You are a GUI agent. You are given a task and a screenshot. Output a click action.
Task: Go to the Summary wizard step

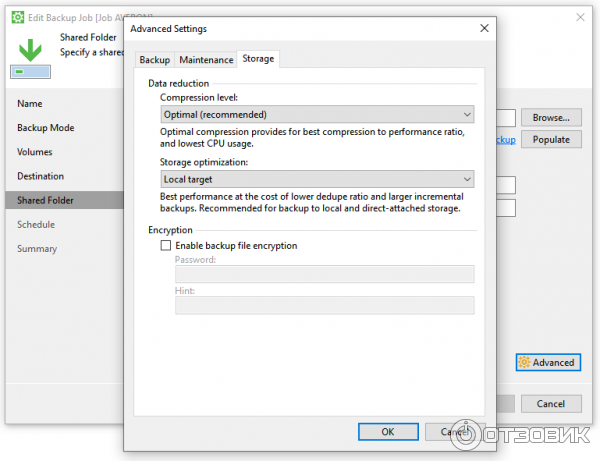point(37,249)
